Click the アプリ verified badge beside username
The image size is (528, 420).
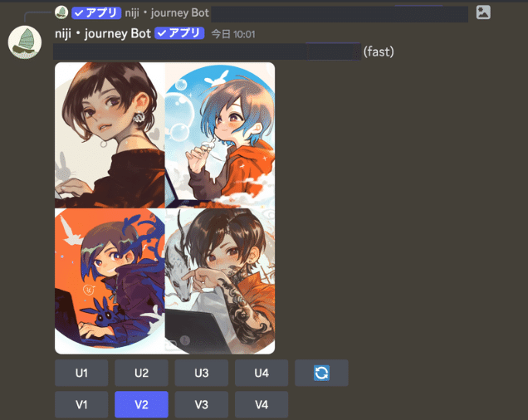pos(179,33)
